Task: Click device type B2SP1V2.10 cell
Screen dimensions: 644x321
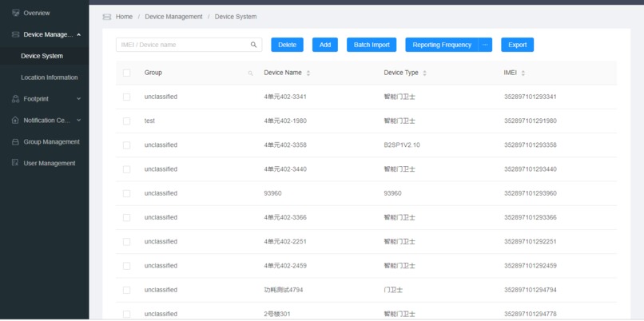Action: 402,145
